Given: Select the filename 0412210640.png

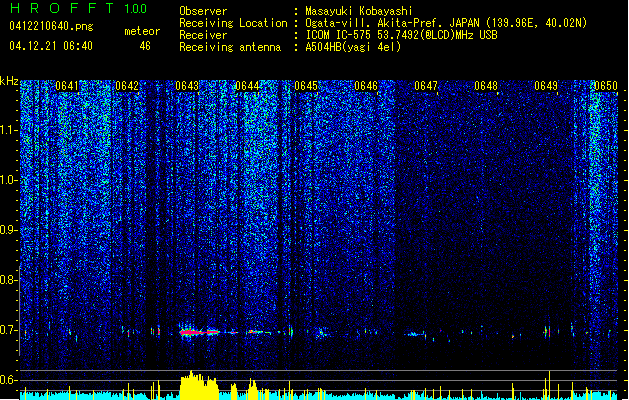Looking at the screenshot, I should [x=51, y=26].
